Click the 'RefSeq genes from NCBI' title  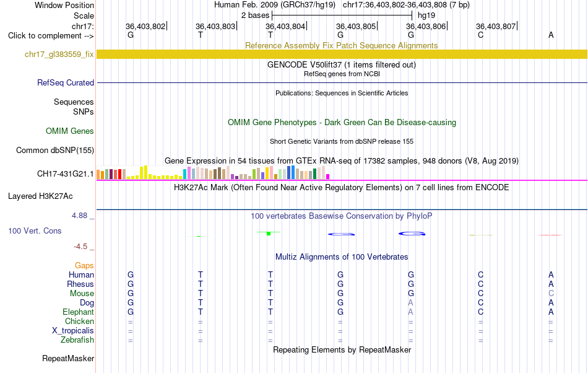point(342,74)
